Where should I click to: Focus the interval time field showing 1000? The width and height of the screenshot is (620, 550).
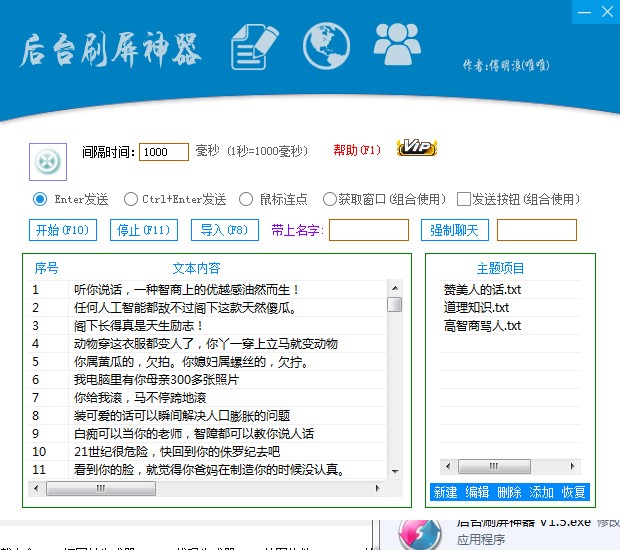pyautogui.click(x=164, y=152)
